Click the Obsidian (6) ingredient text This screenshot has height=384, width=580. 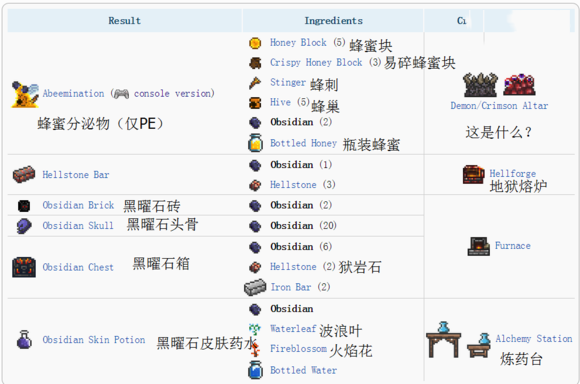pyautogui.click(x=301, y=246)
